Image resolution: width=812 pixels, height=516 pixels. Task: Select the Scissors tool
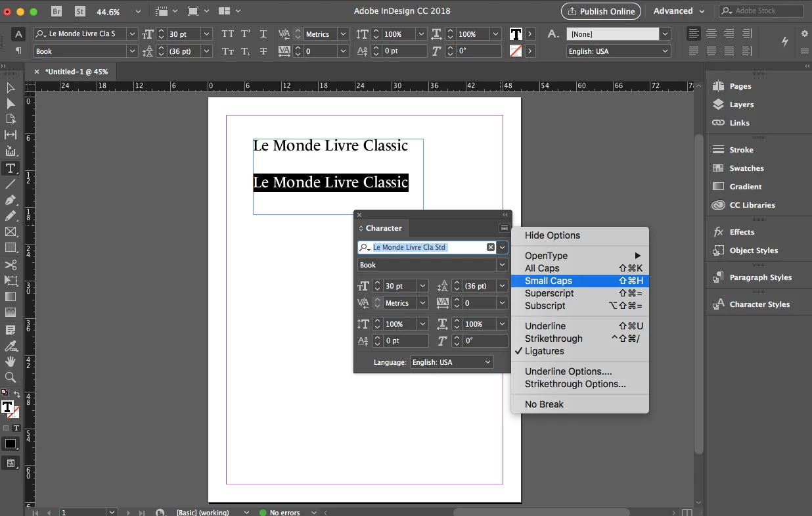(11, 265)
